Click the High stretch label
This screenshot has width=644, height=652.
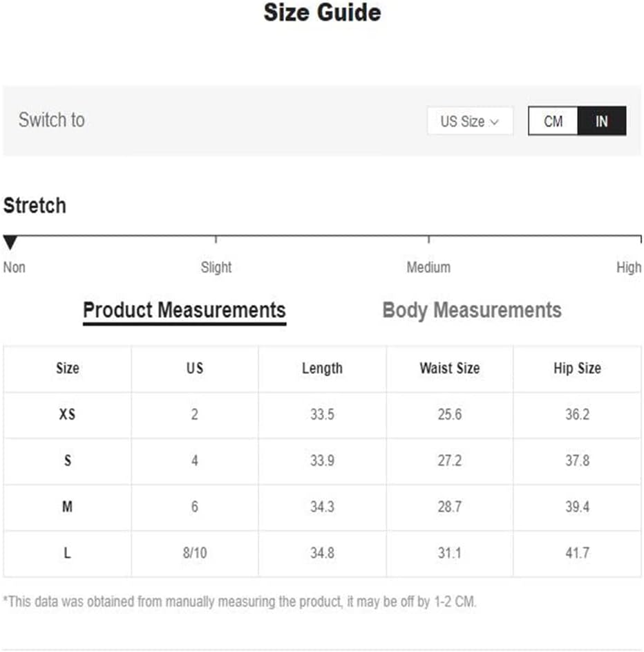click(x=628, y=268)
